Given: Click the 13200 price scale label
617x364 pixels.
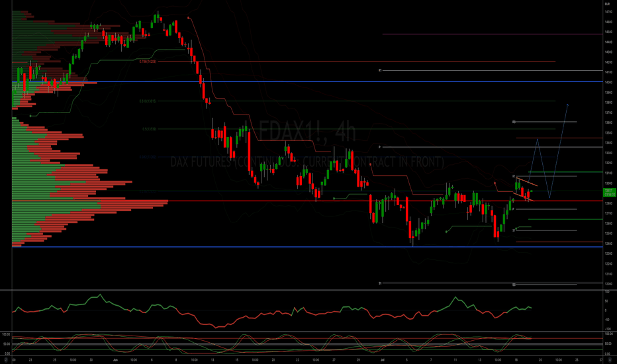Looking at the screenshot, I should click(609, 163).
